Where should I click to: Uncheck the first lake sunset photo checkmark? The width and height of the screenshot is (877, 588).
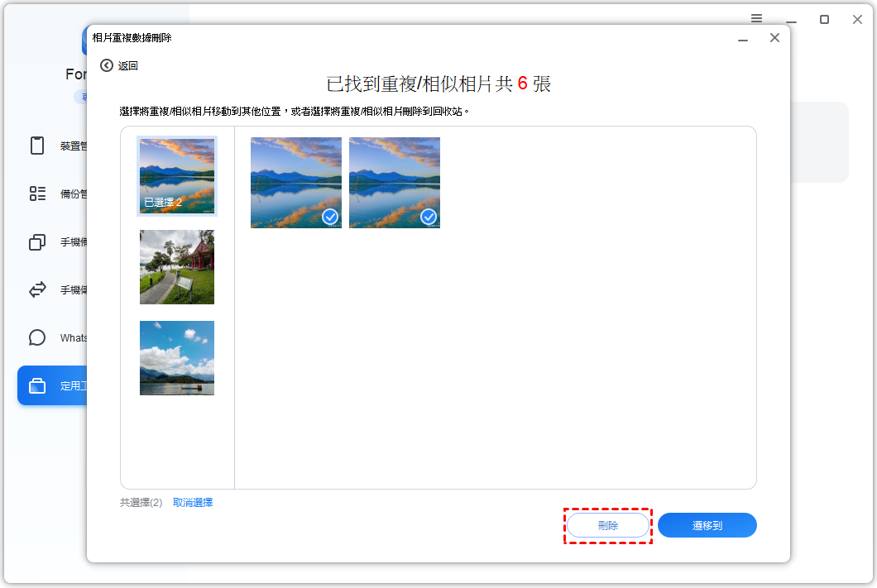click(x=330, y=217)
